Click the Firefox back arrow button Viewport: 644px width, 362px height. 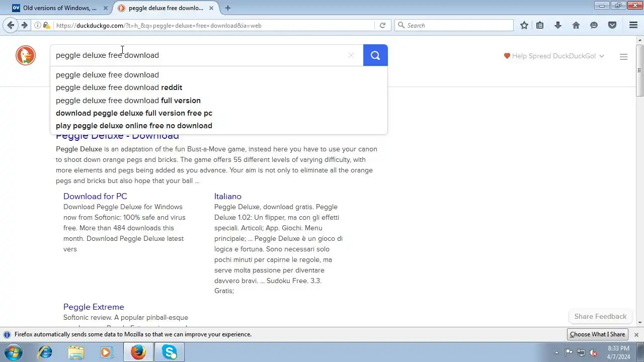(x=11, y=25)
